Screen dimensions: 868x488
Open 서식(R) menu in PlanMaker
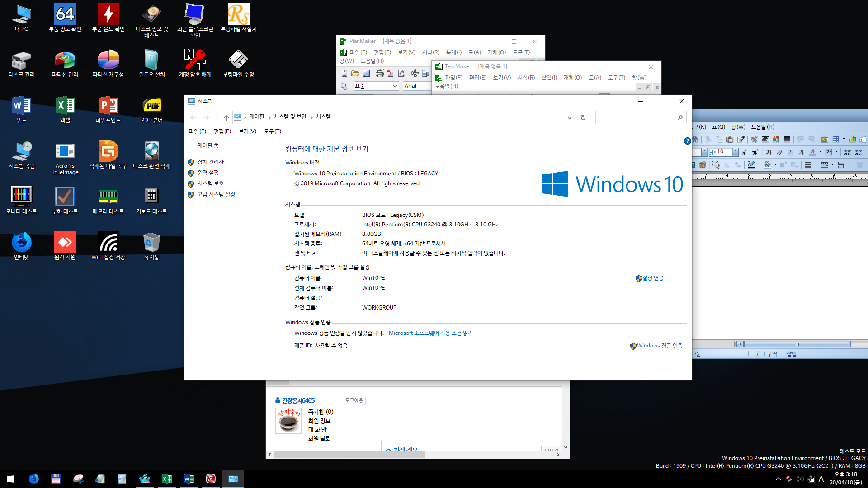coord(431,52)
